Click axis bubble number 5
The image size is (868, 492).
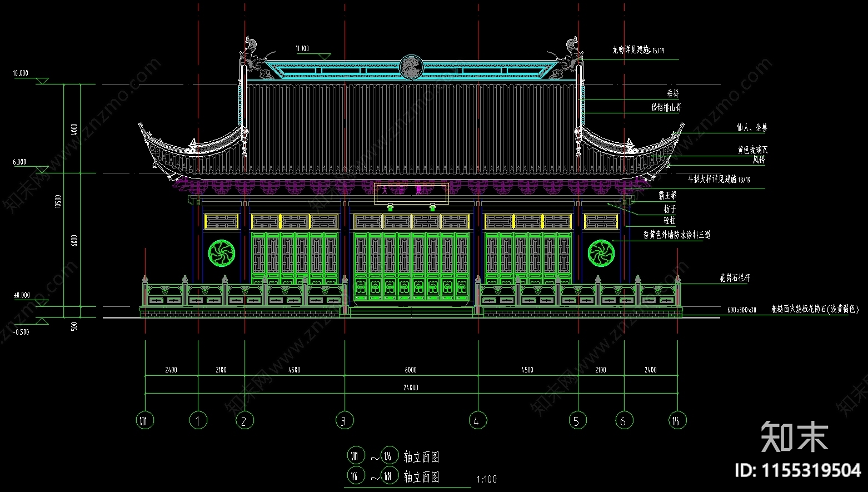click(577, 420)
